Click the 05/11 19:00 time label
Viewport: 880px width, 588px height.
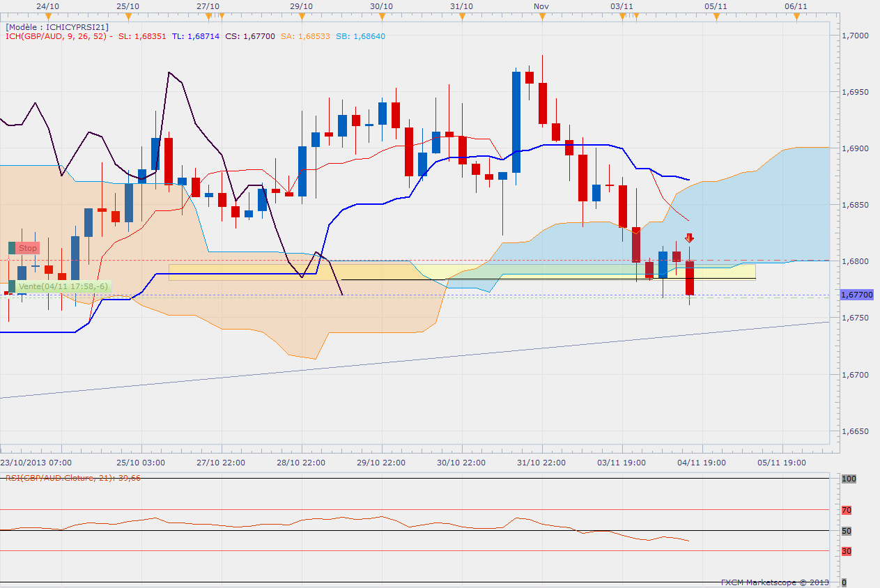(782, 462)
